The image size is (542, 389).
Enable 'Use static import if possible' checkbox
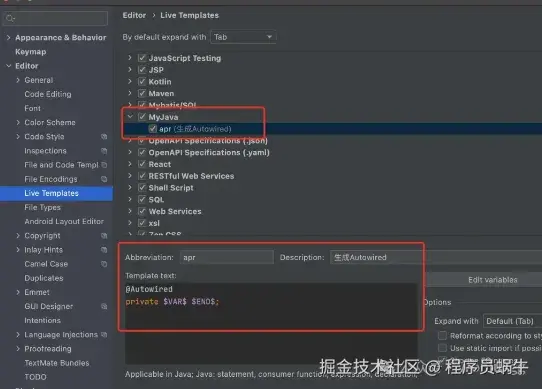[x=442, y=348]
